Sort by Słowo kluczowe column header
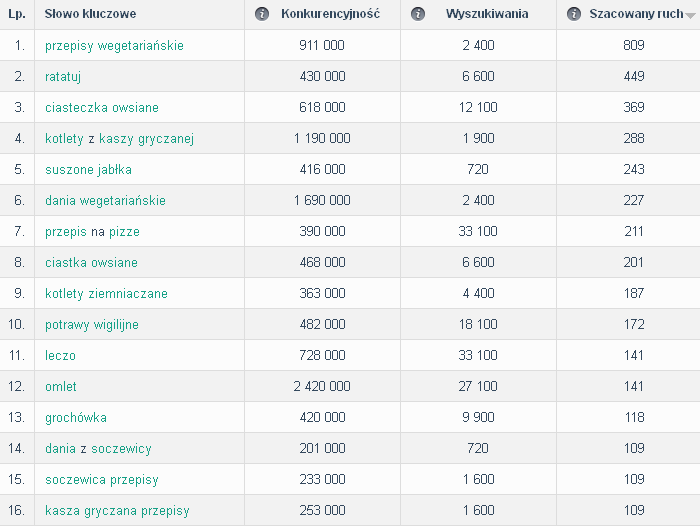The width and height of the screenshot is (700, 526). pos(90,14)
